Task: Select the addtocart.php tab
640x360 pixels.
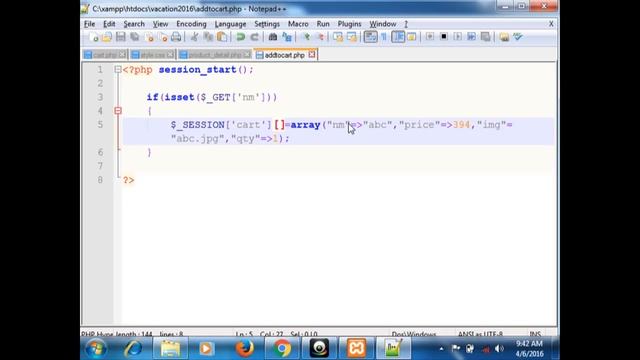Action: point(284,55)
